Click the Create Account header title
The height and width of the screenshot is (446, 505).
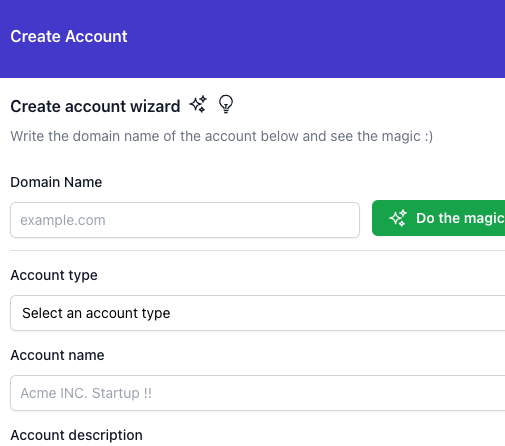click(x=69, y=36)
